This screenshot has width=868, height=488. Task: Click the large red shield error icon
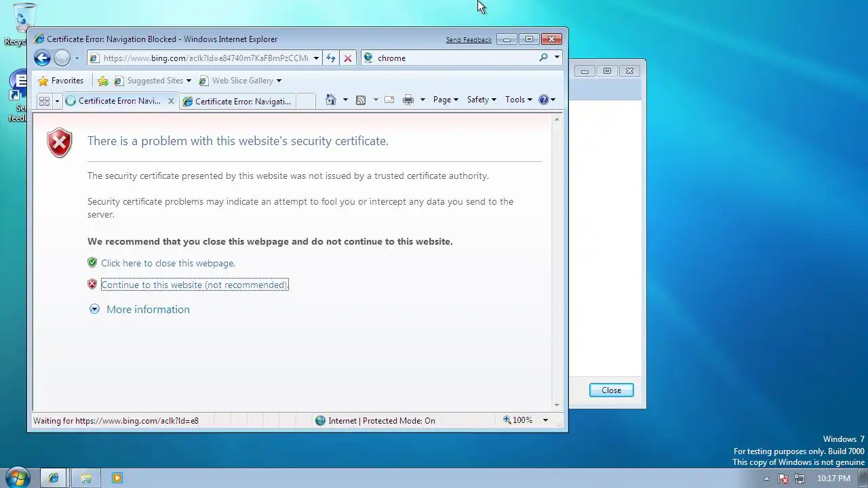[60, 142]
